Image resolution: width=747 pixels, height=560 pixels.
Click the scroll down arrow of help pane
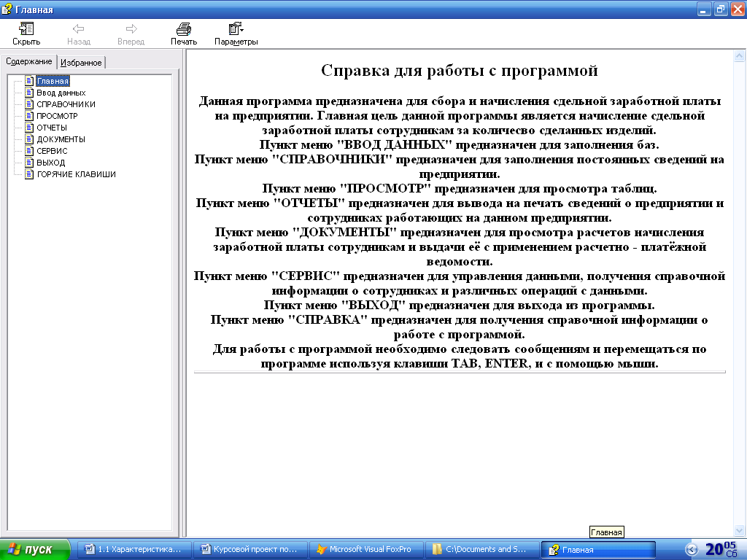[x=739, y=530]
